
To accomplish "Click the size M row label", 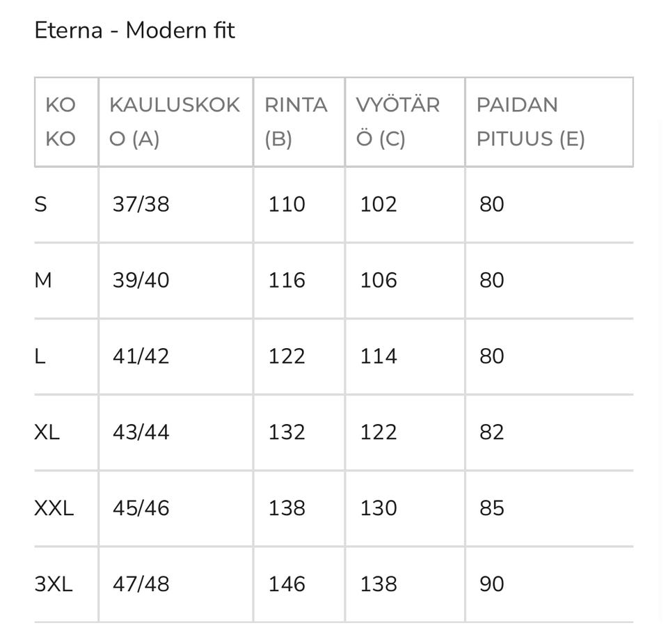I will click(x=43, y=281).
